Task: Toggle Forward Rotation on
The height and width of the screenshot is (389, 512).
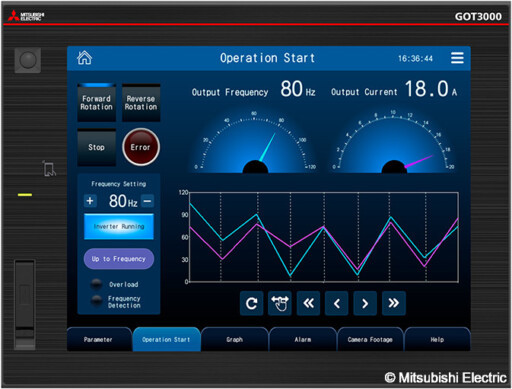Action: 97,103
